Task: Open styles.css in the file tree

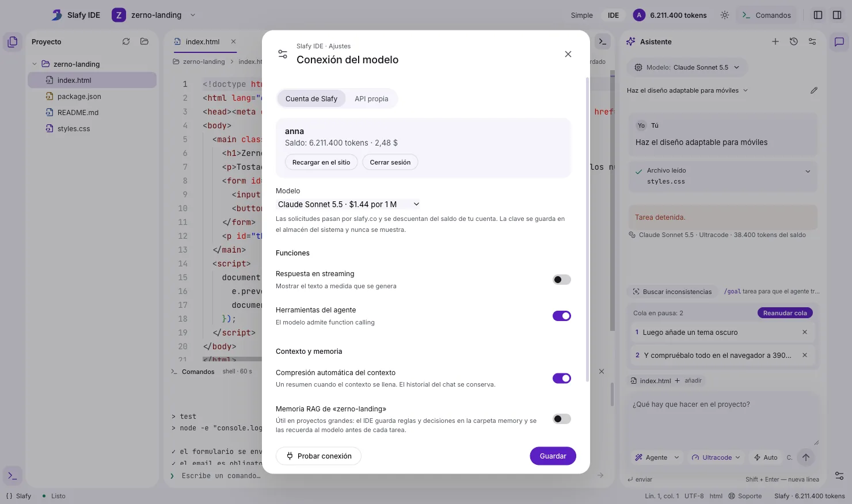Action: (x=92, y=128)
